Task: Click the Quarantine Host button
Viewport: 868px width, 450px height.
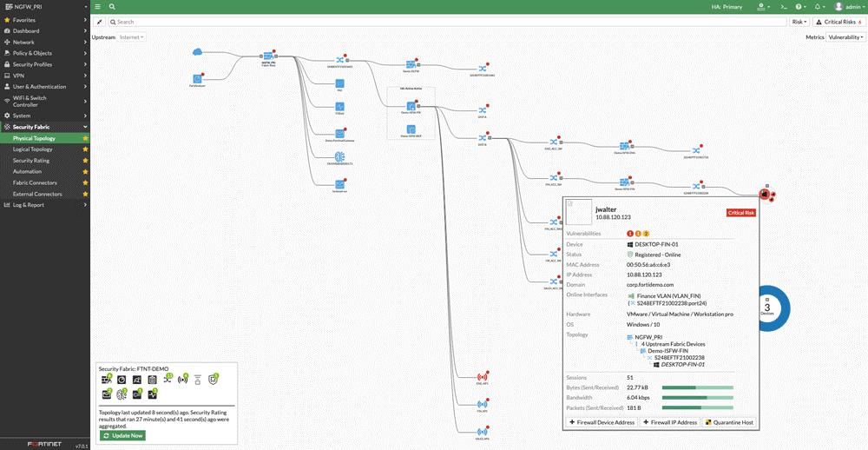Action: 728,422
